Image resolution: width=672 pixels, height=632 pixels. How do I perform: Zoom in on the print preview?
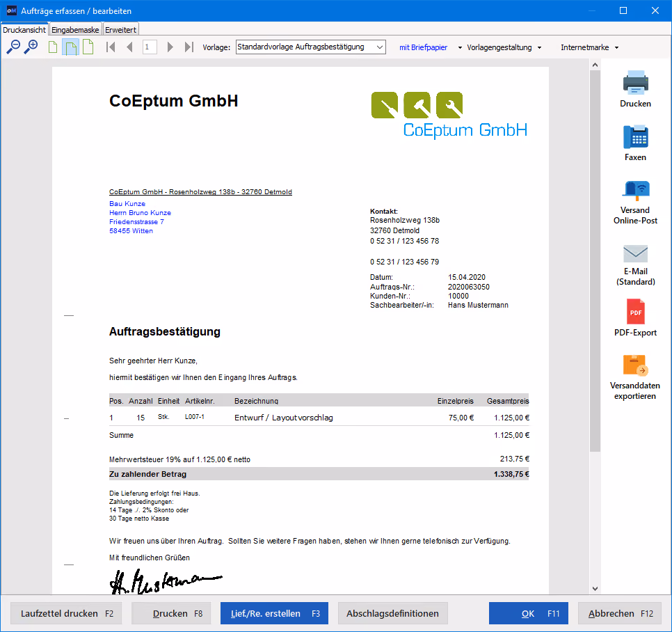(x=31, y=47)
